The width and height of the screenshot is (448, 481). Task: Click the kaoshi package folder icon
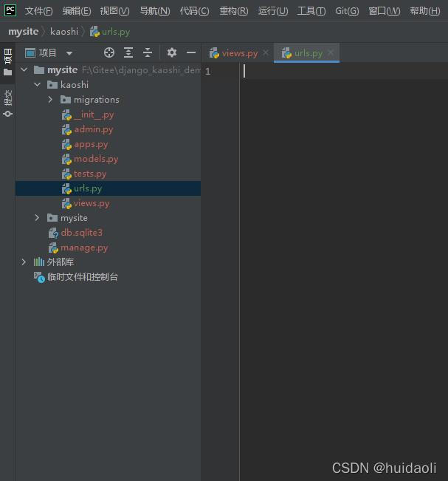coord(52,85)
